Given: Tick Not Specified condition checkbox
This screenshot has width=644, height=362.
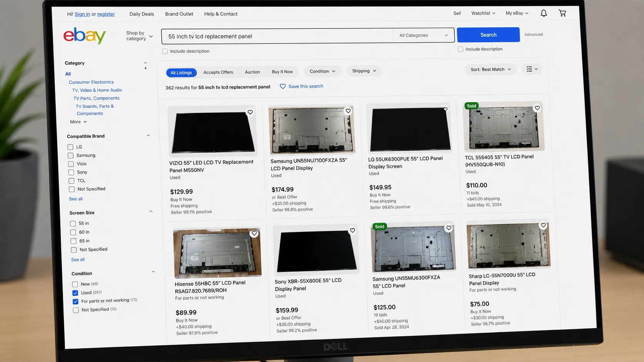Looking at the screenshot, I should click(x=76, y=310).
